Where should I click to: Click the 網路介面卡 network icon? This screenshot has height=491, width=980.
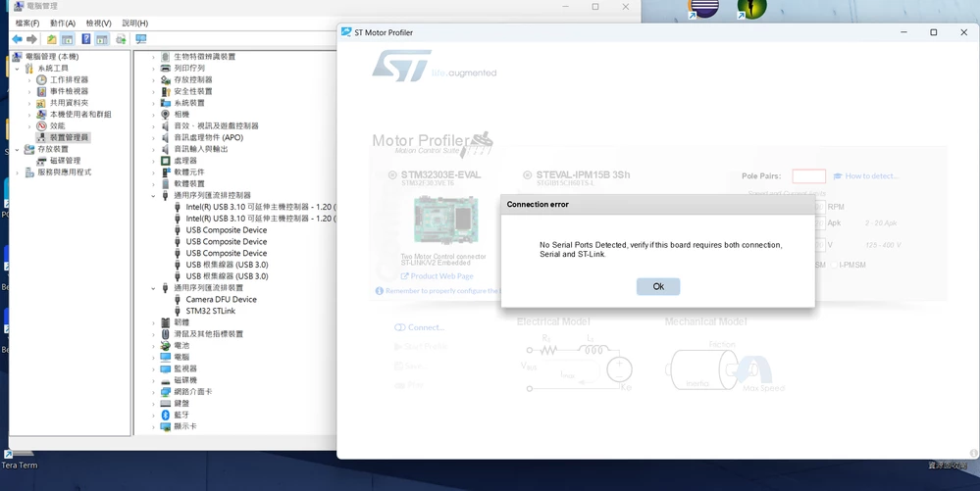click(x=166, y=392)
